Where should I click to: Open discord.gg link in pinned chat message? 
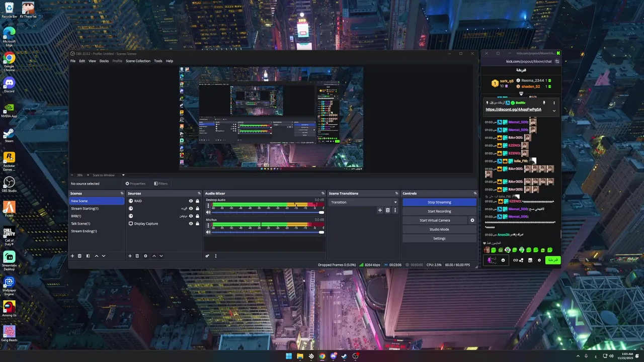coord(513,109)
